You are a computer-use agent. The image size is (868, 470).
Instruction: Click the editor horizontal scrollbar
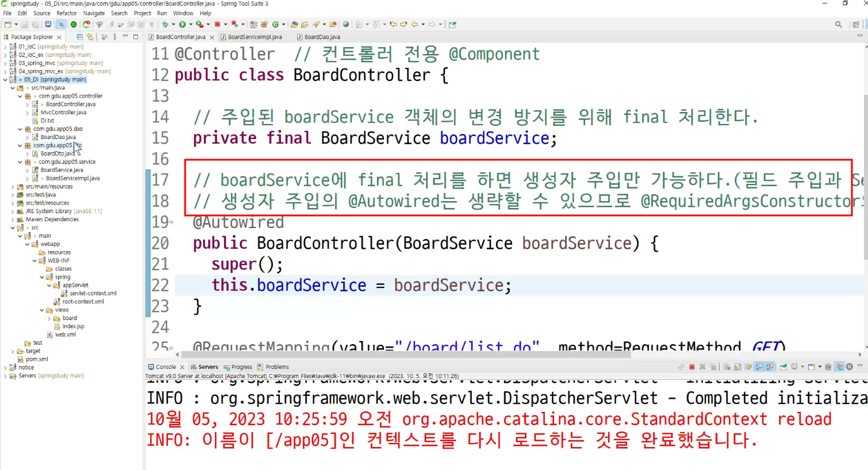click(x=406, y=355)
